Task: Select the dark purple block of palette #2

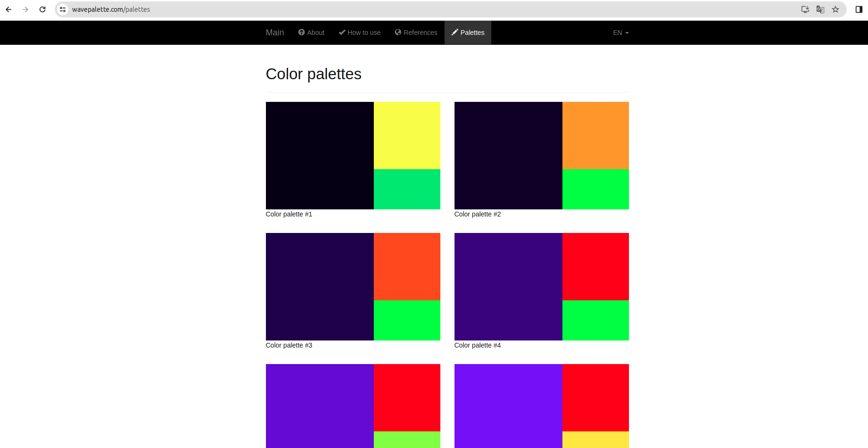Action: coord(508,156)
